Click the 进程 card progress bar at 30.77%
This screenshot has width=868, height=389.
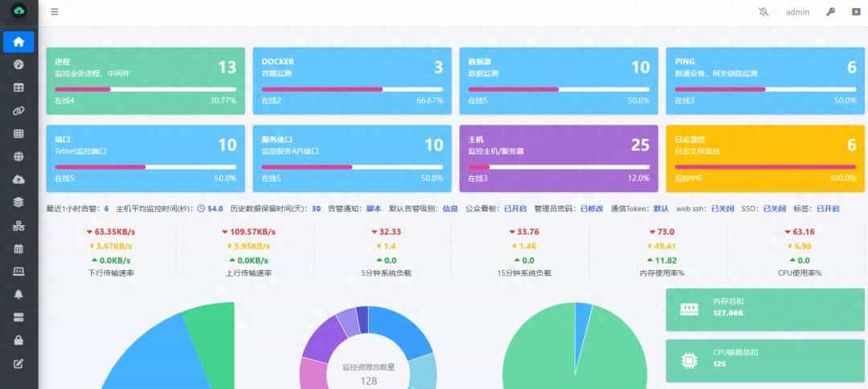(x=145, y=89)
